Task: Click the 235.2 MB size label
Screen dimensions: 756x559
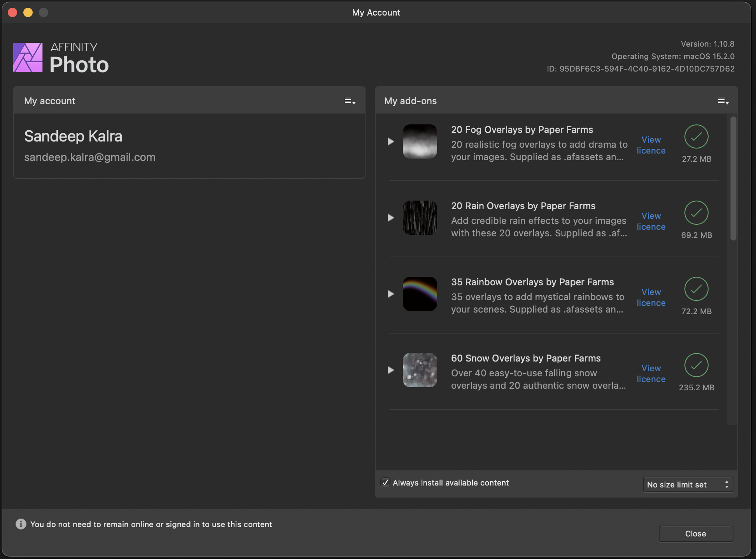Action: 696,388
